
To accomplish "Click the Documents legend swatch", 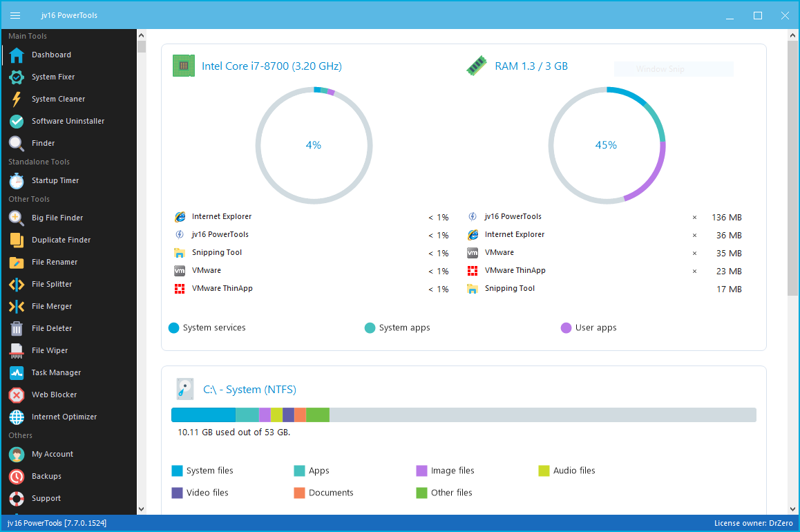I will [x=300, y=493].
